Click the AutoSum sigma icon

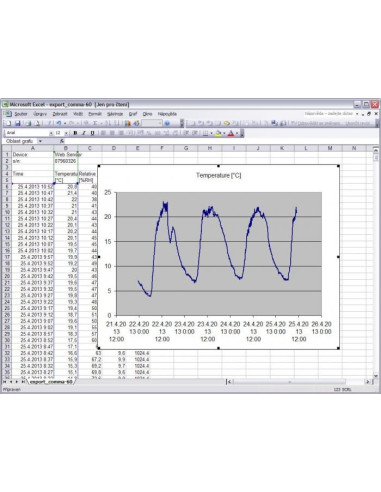point(95,123)
